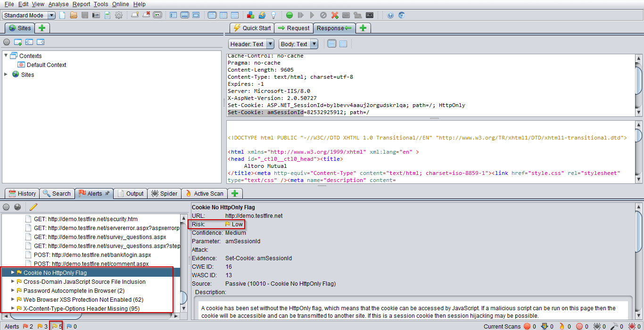Screen dimensions: 644x330
Task: Click the lightbulb icon in main toolbar
Action: [273, 15]
